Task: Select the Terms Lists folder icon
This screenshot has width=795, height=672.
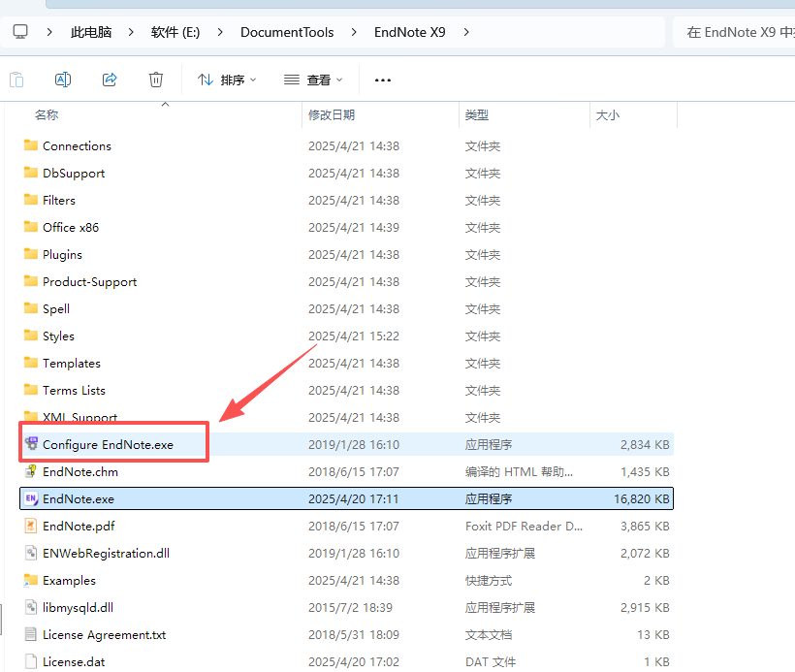Action: tap(31, 390)
